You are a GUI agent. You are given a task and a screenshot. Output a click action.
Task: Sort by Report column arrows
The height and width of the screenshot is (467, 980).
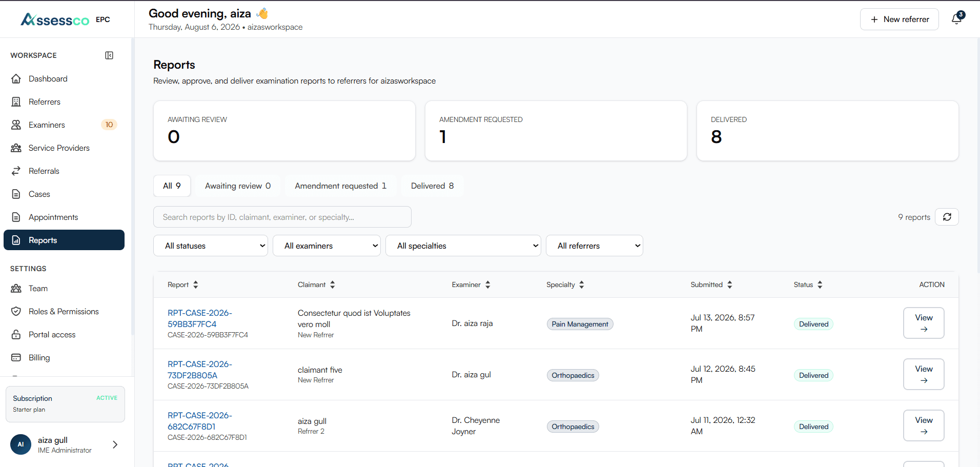click(196, 285)
